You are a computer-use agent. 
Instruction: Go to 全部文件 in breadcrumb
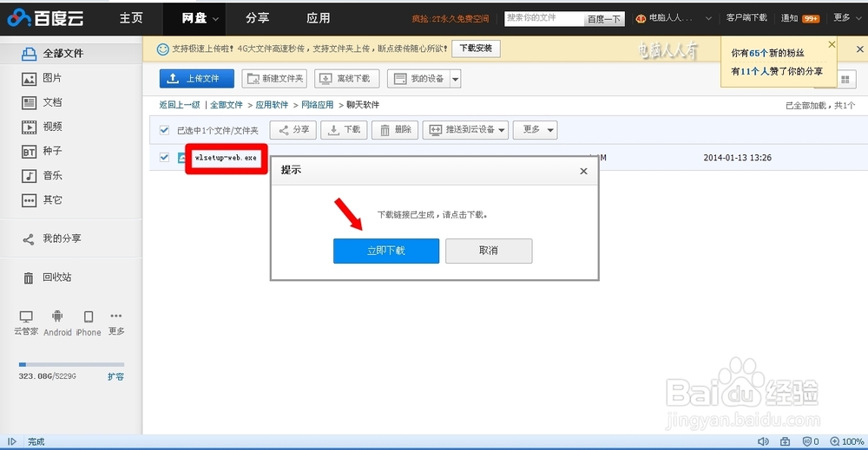click(x=227, y=105)
